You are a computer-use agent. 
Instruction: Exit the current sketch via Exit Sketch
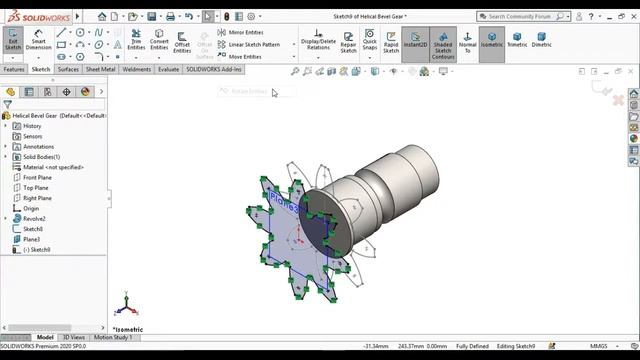13,40
